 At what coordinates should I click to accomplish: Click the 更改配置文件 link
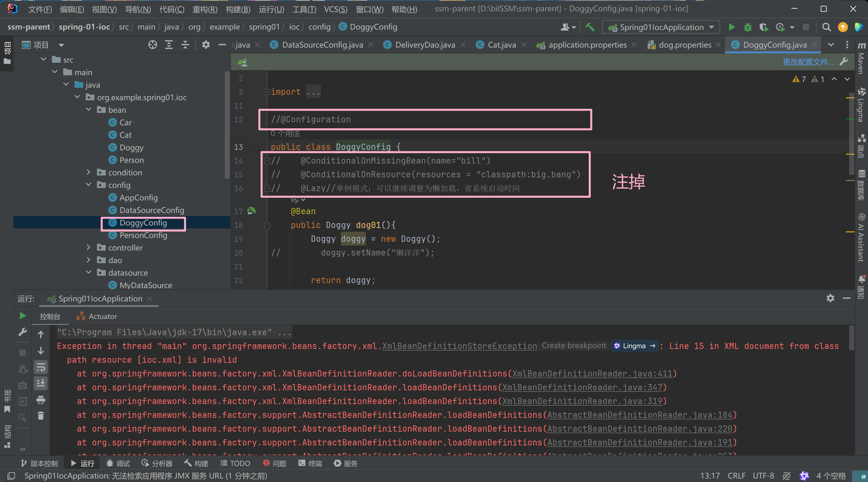click(x=807, y=62)
